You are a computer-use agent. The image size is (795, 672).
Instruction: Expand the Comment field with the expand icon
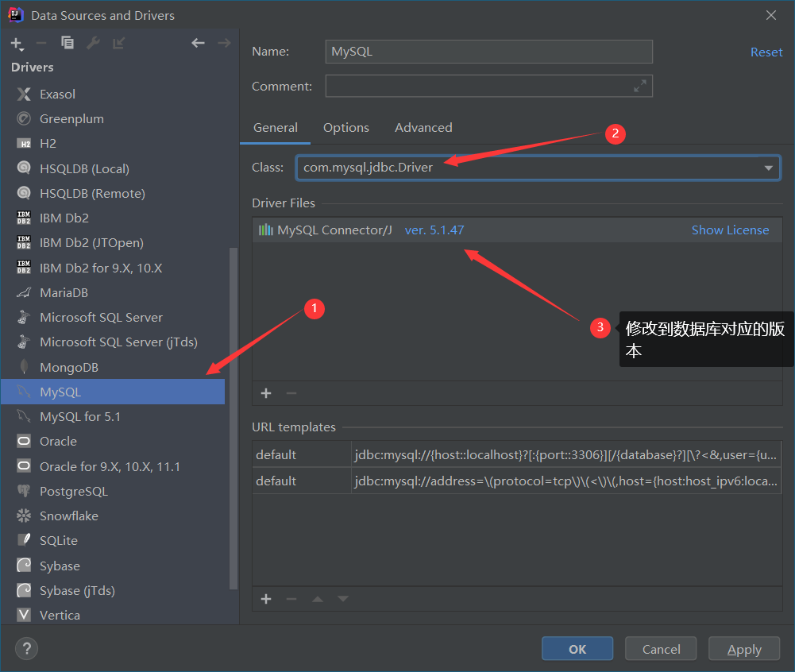tap(640, 87)
